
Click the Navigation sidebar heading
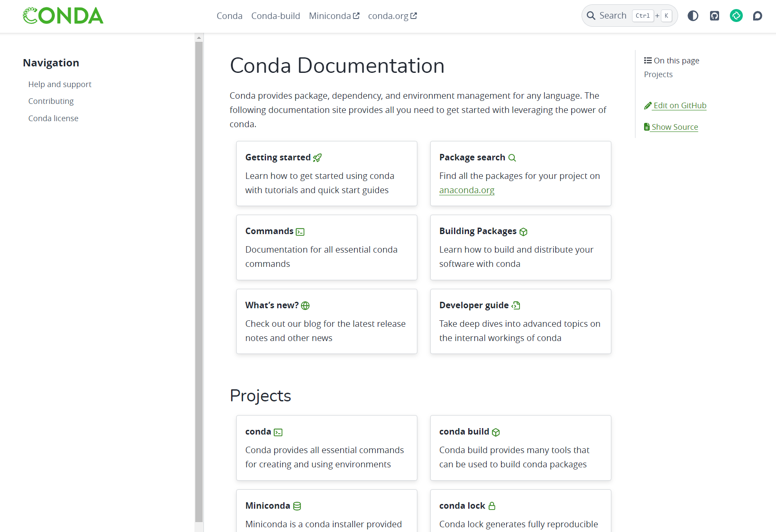tap(51, 63)
